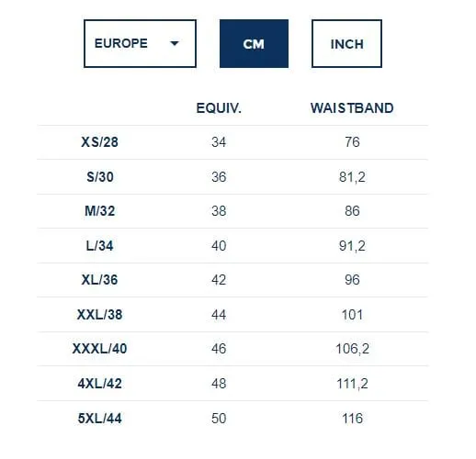Select the XXXL/40 size label
This screenshot has width=476, height=459.
100,349
